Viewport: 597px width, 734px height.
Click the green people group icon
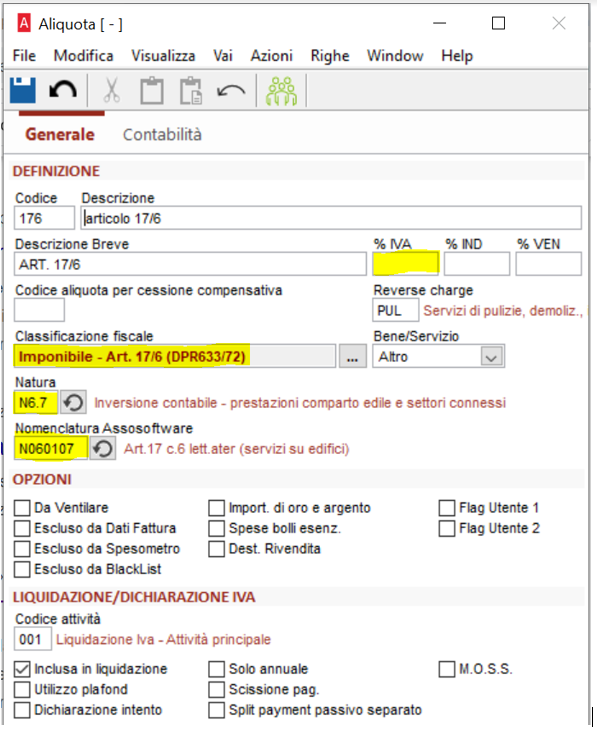281,91
